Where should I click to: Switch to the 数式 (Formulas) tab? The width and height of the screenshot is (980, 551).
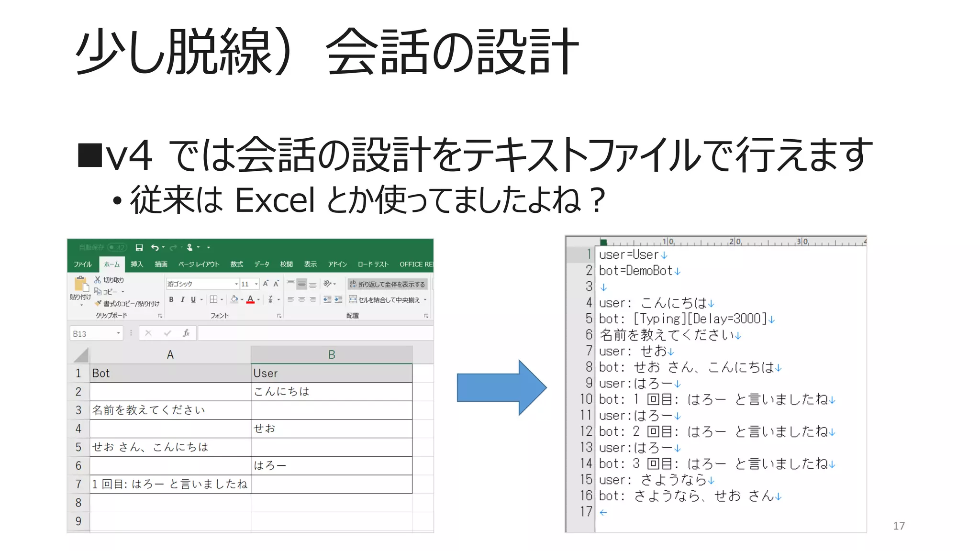236,264
